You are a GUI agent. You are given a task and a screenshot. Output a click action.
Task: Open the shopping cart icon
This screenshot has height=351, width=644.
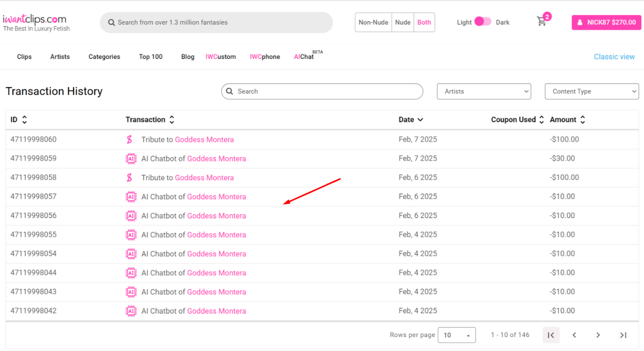(x=541, y=22)
